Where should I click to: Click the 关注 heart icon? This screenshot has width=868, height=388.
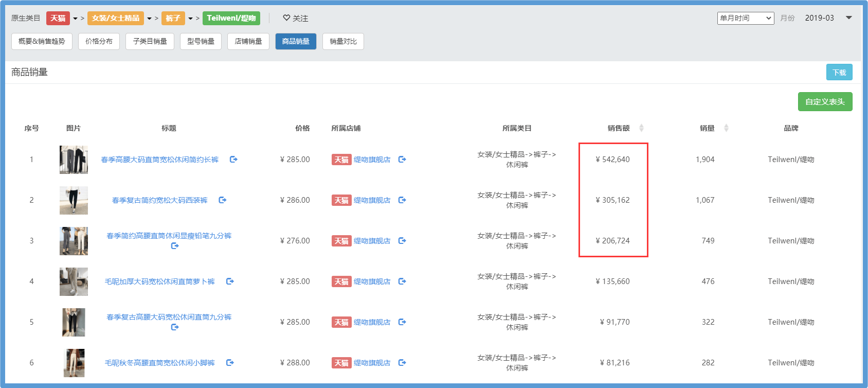(286, 18)
